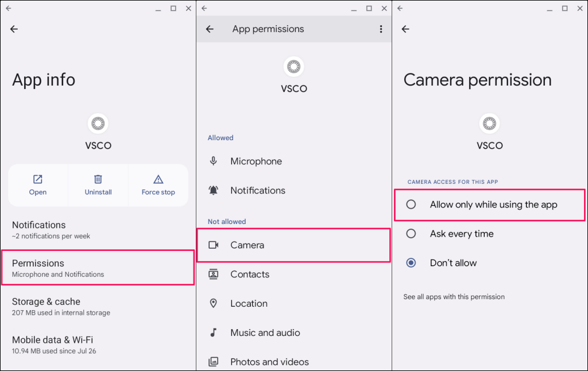The width and height of the screenshot is (588, 371).
Task: Tap Uninstall trash icon button
Action: point(98,185)
